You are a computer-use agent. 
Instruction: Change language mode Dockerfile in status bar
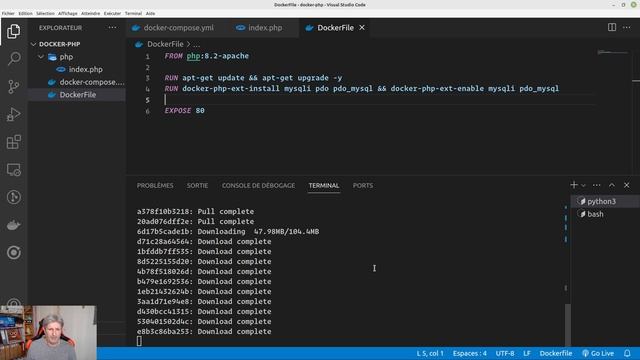click(556, 353)
